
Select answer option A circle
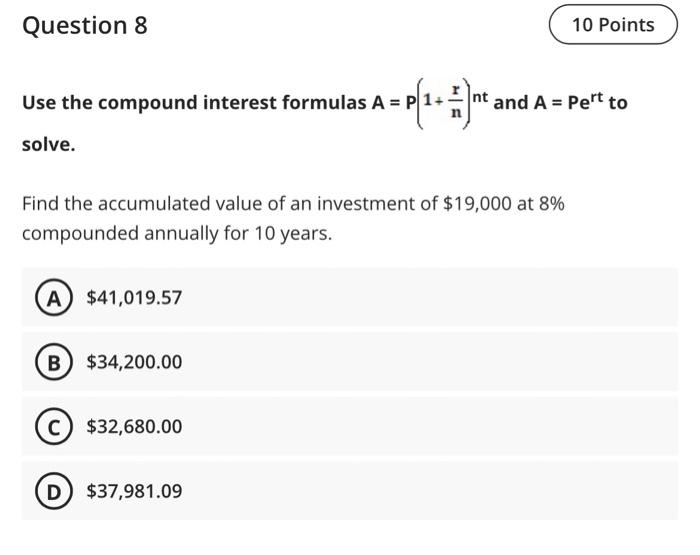[54, 297]
